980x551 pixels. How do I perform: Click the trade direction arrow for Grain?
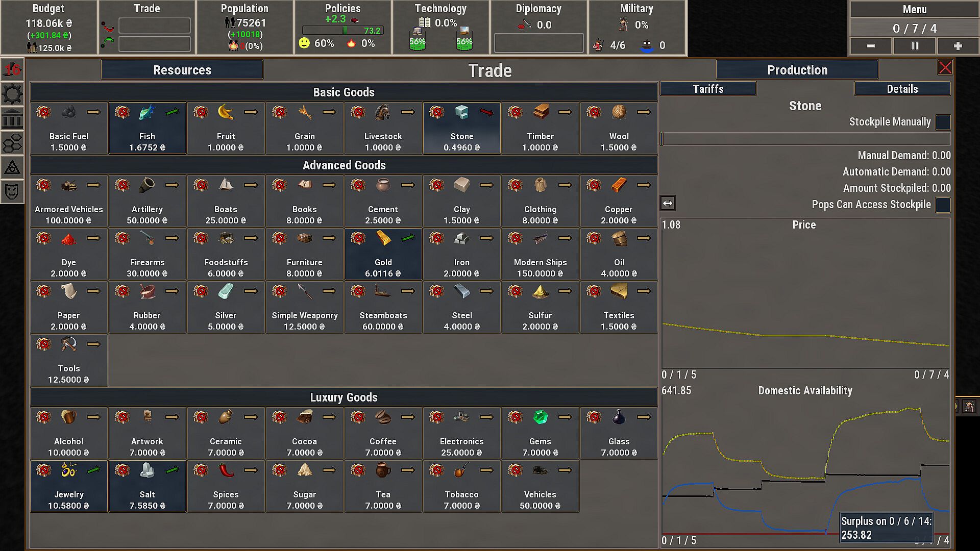click(329, 112)
